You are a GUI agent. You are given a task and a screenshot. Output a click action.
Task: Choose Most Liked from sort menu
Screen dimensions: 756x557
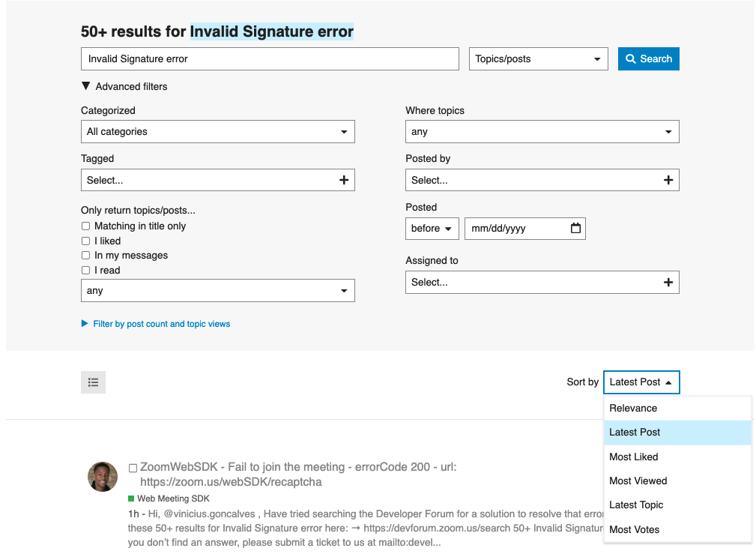tap(634, 457)
